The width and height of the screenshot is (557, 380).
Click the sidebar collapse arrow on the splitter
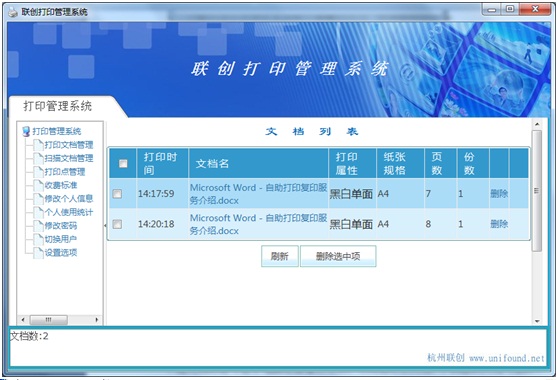pos(106,226)
